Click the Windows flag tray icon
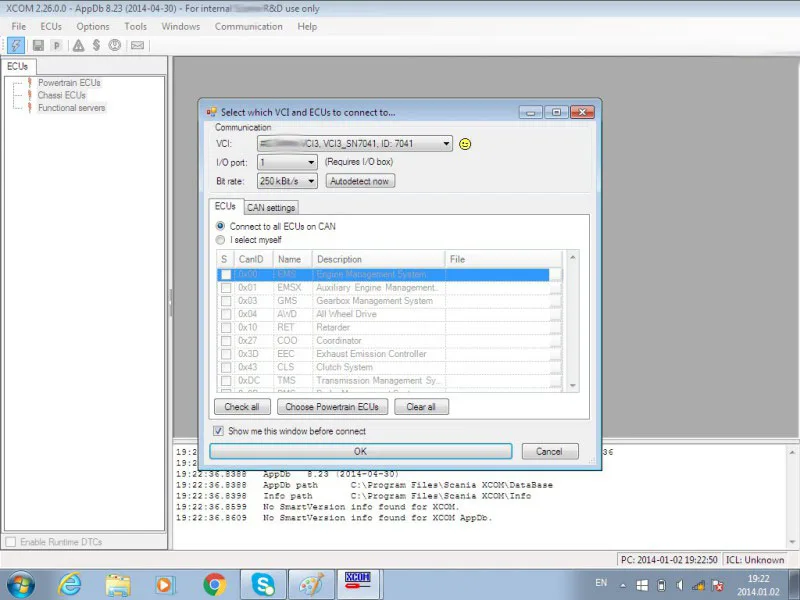 coord(642,585)
